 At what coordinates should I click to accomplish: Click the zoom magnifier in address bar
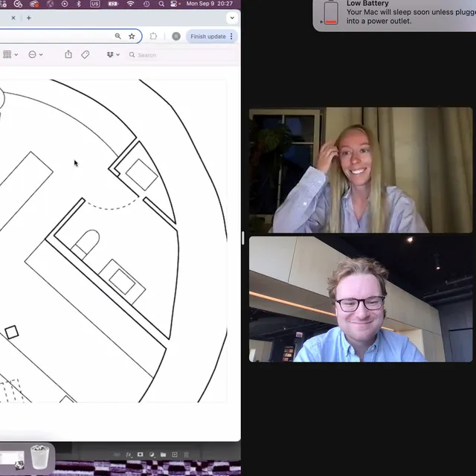pos(118,36)
